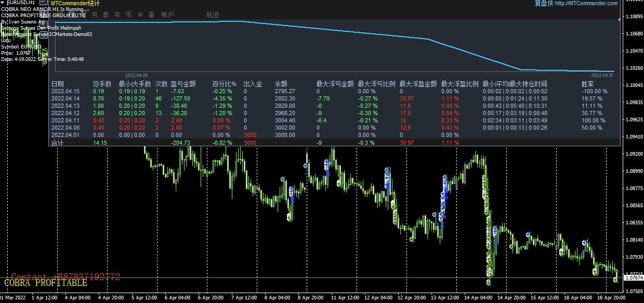The image size is (644, 303).
Task: Expand the EURUSD,H1 chart title arrow
Action: (3, 3)
